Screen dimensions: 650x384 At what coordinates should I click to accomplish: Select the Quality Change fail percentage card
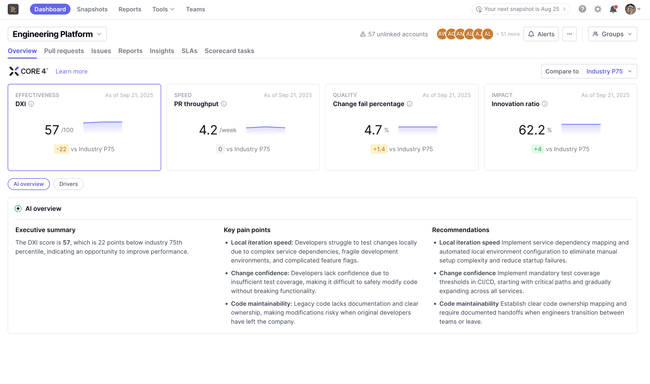[x=402, y=127]
